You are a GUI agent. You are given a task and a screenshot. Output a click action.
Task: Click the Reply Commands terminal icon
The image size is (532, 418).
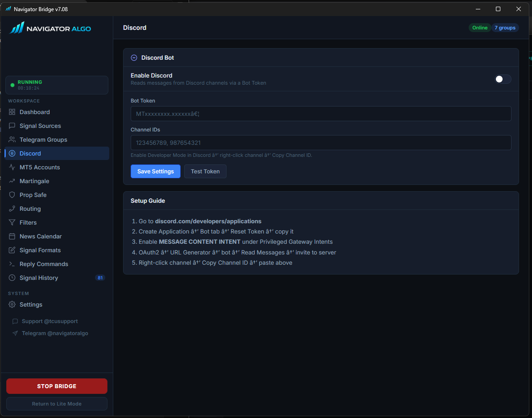[x=12, y=264]
